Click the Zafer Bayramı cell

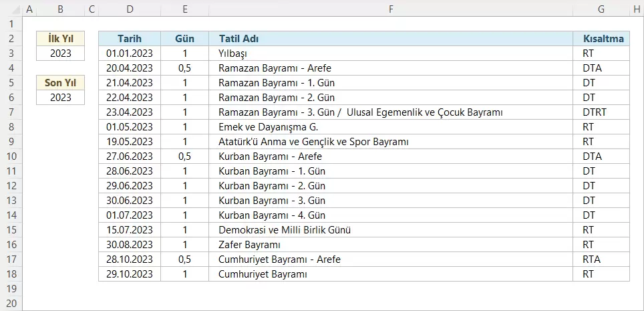[x=390, y=245]
